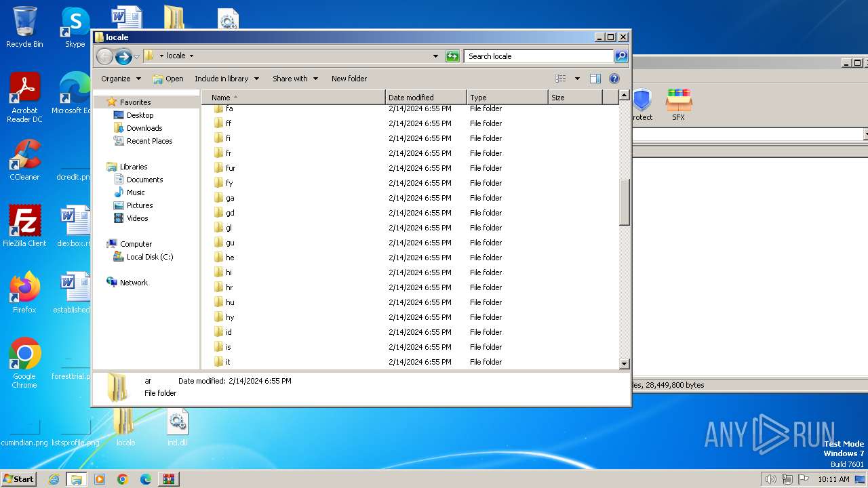Sort by the Date modified column header

(426, 98)
